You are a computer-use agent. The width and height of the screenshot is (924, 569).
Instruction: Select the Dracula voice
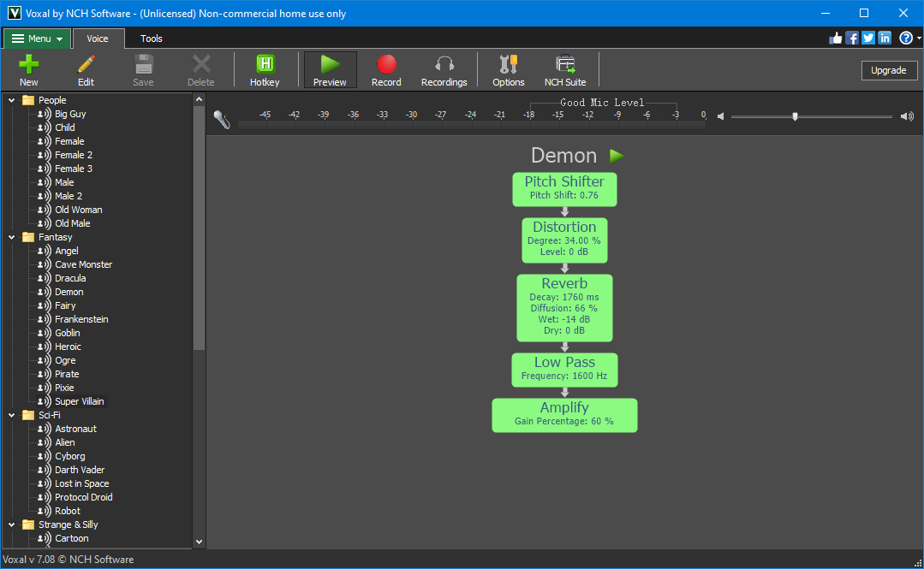pyautogui.click(x=70, y=278)
